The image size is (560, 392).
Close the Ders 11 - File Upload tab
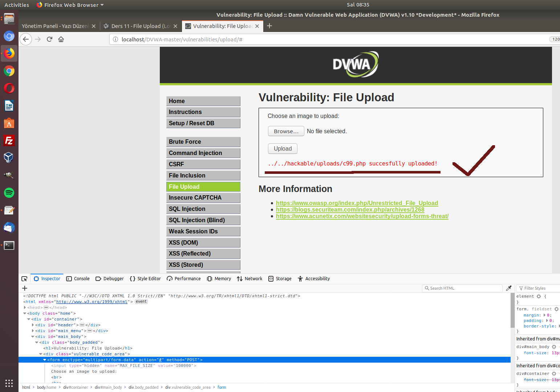(x=175, y=26)
